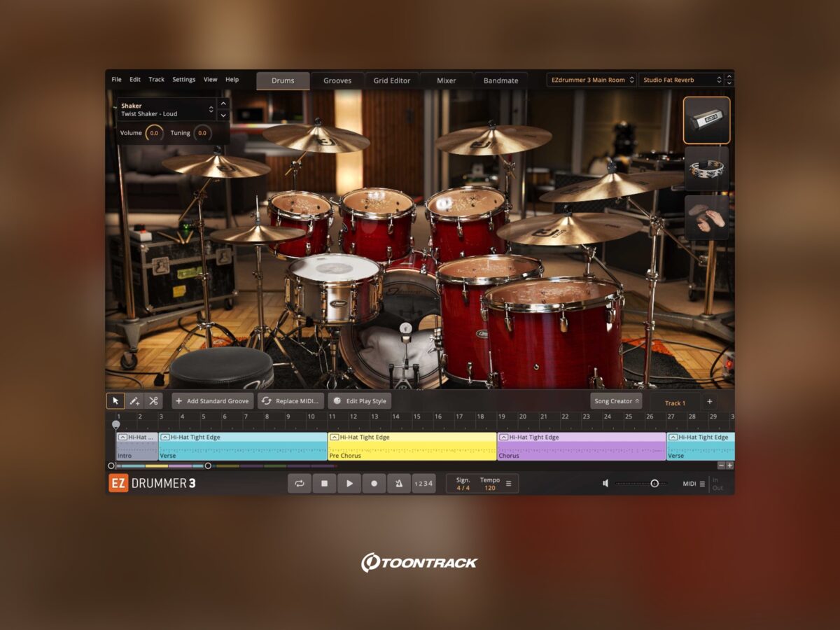
Task: Select the pencil draw tool
Action: coord(134,401)
